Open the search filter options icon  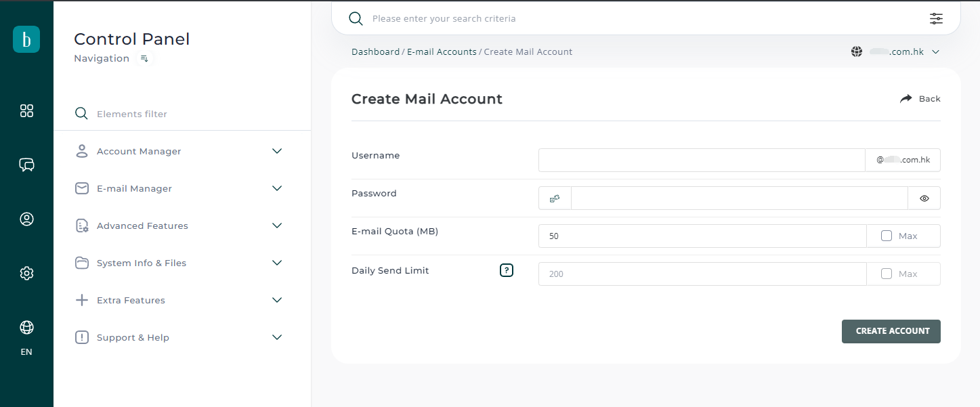(936, 18)
